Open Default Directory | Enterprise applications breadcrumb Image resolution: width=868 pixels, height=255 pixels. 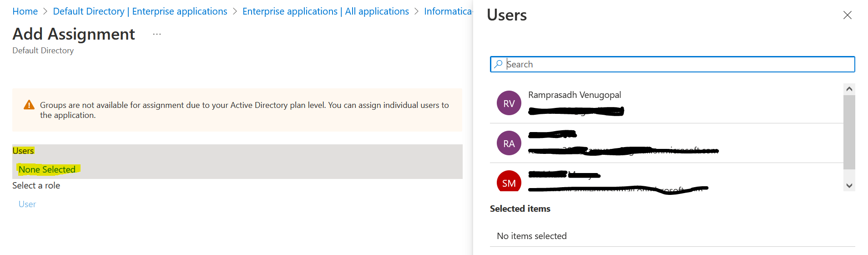(x=140, y=11)
